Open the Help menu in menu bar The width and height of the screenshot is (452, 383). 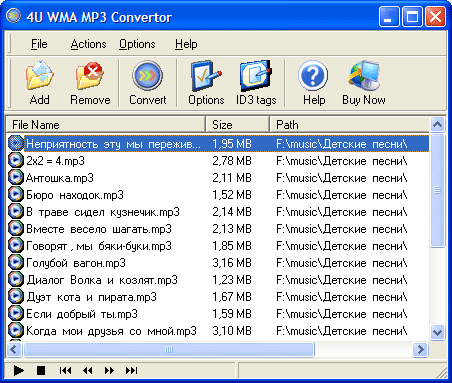click(x=186, y=44)
